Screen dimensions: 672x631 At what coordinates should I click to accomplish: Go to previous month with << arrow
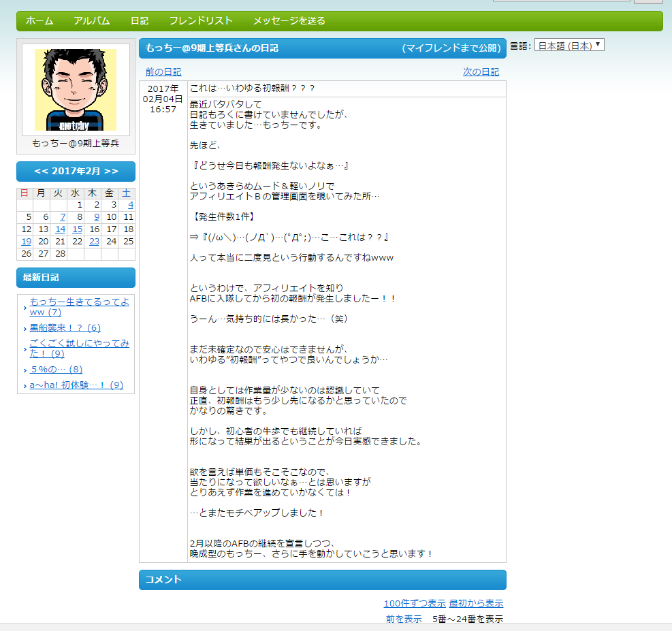coord(41,171)
